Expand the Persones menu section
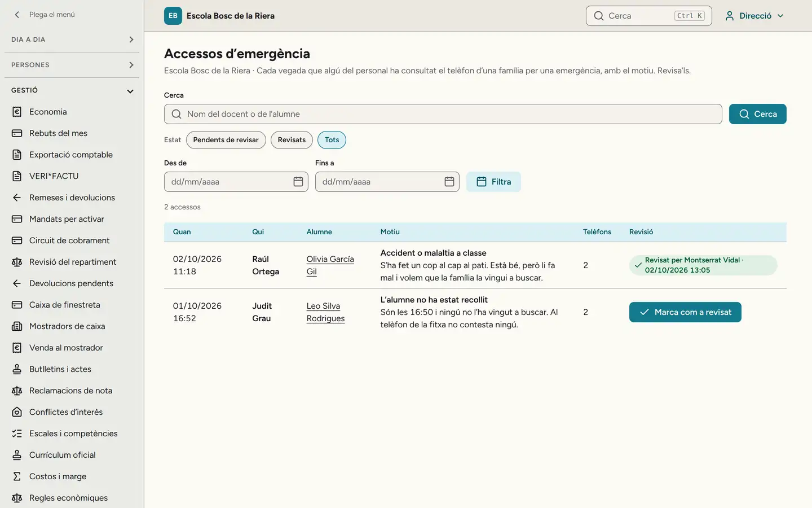 72,65
